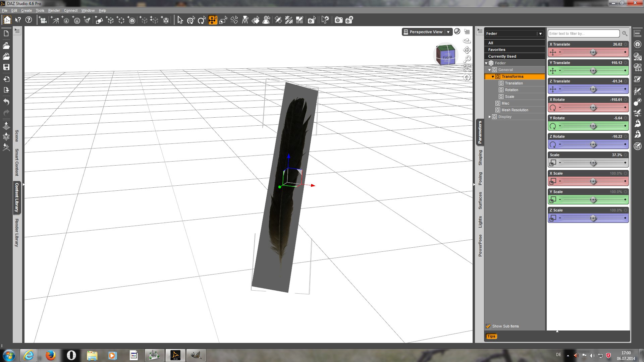Click the view orientation cube
The width and height of the screenshot is (644, 362).
coord(446,55)
